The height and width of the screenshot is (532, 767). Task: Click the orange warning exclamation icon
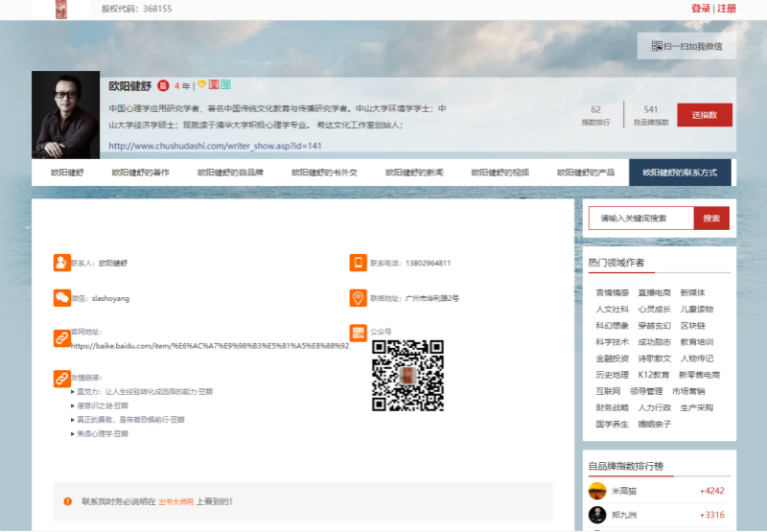click(68, 501)
